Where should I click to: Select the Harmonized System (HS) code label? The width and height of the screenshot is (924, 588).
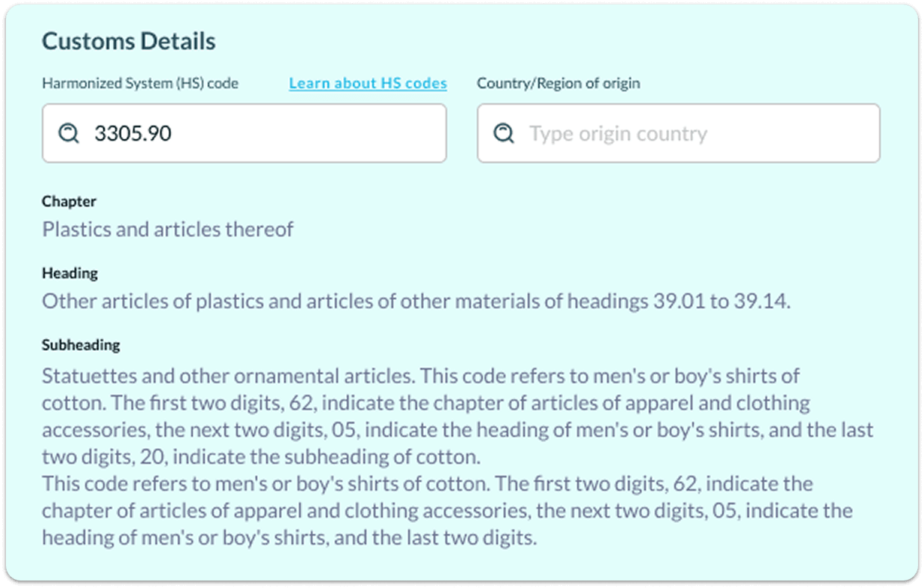click(x=141, y=83)
